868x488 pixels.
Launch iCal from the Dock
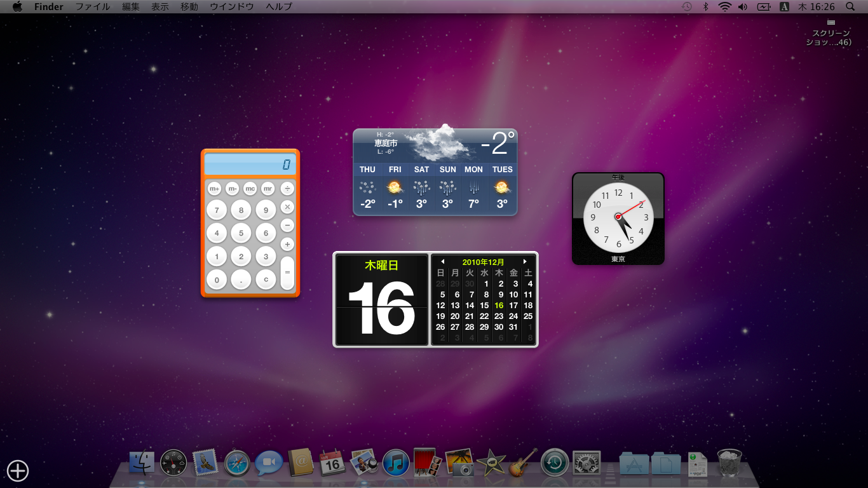click(332, 463)
